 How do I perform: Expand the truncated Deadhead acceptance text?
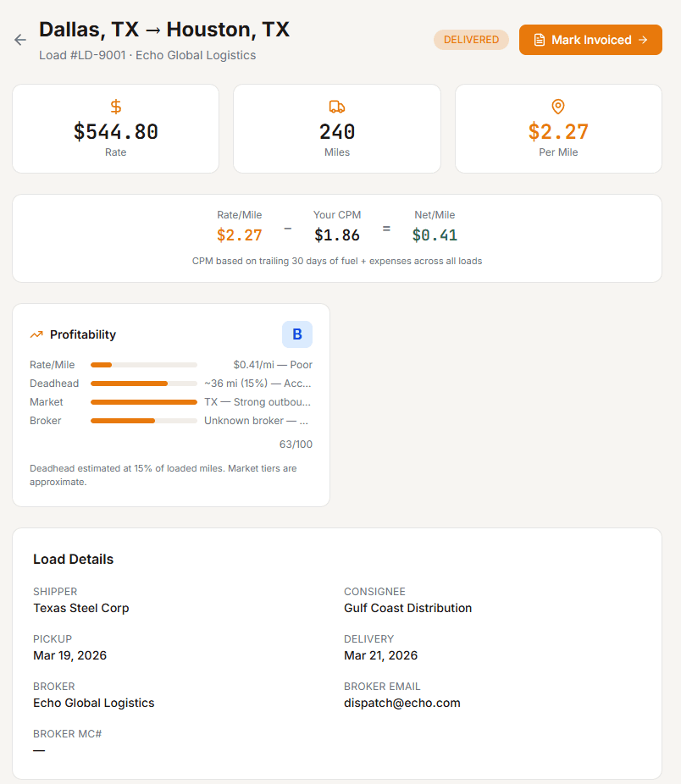(x=256, y=383)
